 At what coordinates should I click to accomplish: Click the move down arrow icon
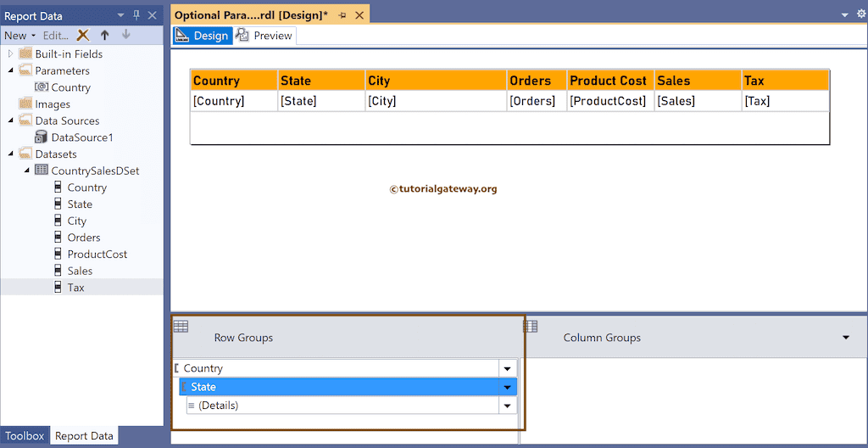pos(125,35)
